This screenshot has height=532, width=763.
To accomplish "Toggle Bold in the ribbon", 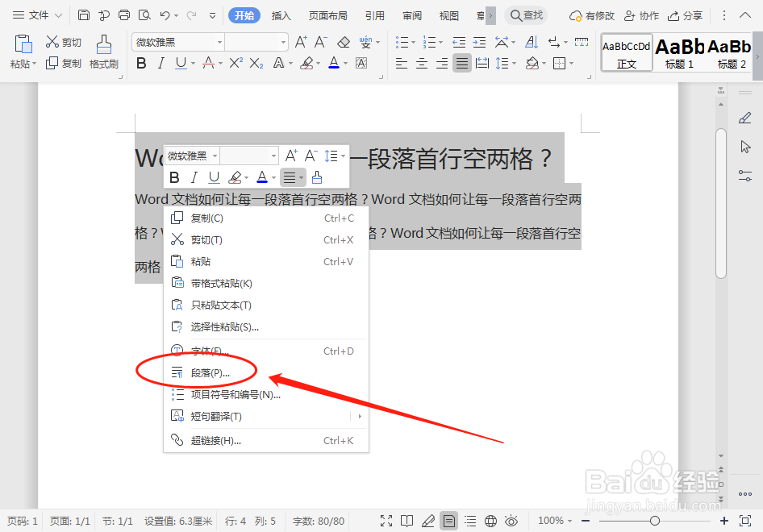I will pyautogui.click(x=141, y=63).
